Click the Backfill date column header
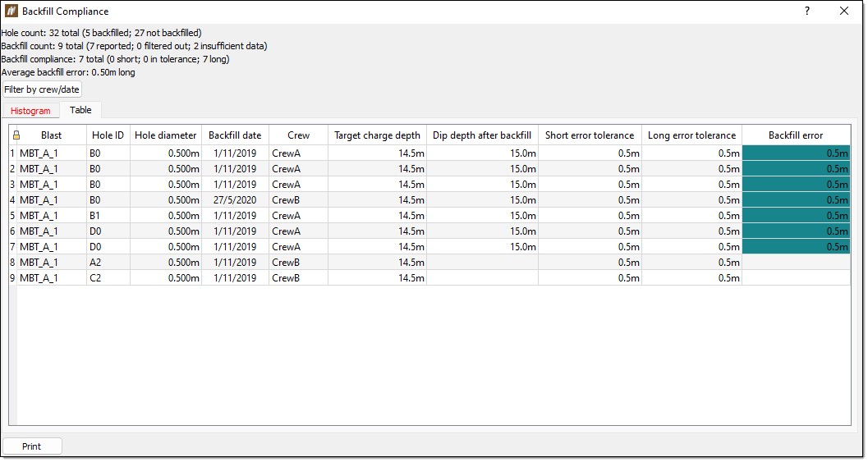The height and width of the screenshot is (462, 868). (x=235, y=135)
